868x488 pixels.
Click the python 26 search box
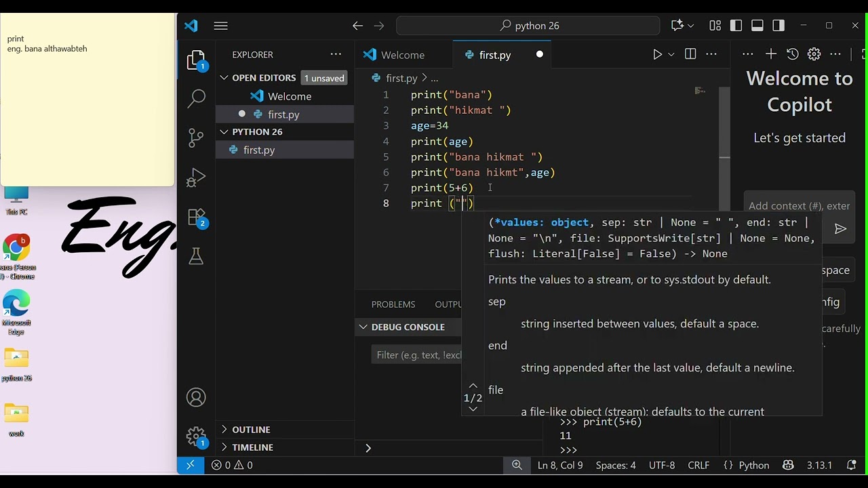click(528, 26)
